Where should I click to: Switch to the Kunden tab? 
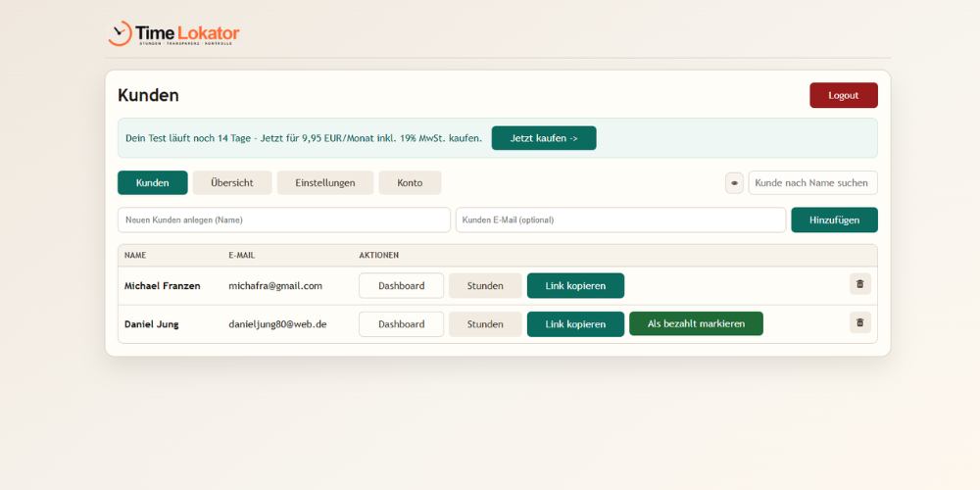coord(152,183)
